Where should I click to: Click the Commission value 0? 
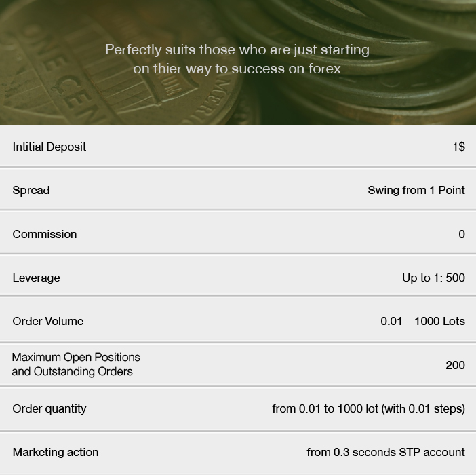pos(462,235)
